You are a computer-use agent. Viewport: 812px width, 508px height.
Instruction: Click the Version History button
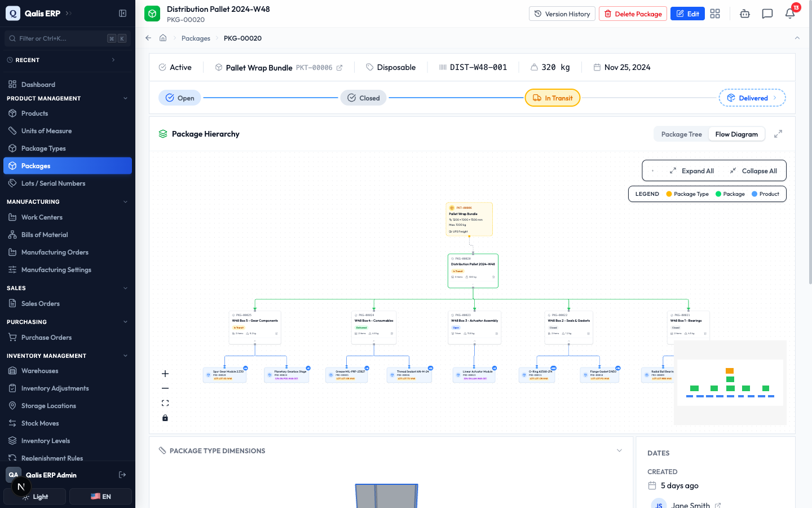point(562,14)
